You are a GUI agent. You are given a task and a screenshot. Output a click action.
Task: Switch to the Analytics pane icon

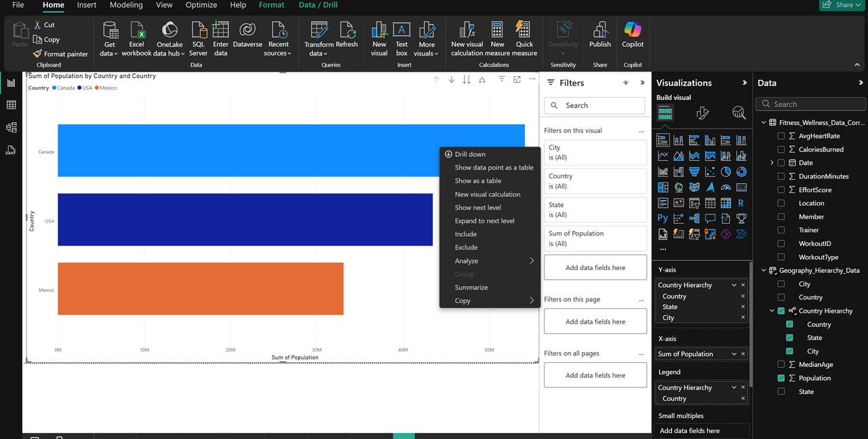[739, 113]
